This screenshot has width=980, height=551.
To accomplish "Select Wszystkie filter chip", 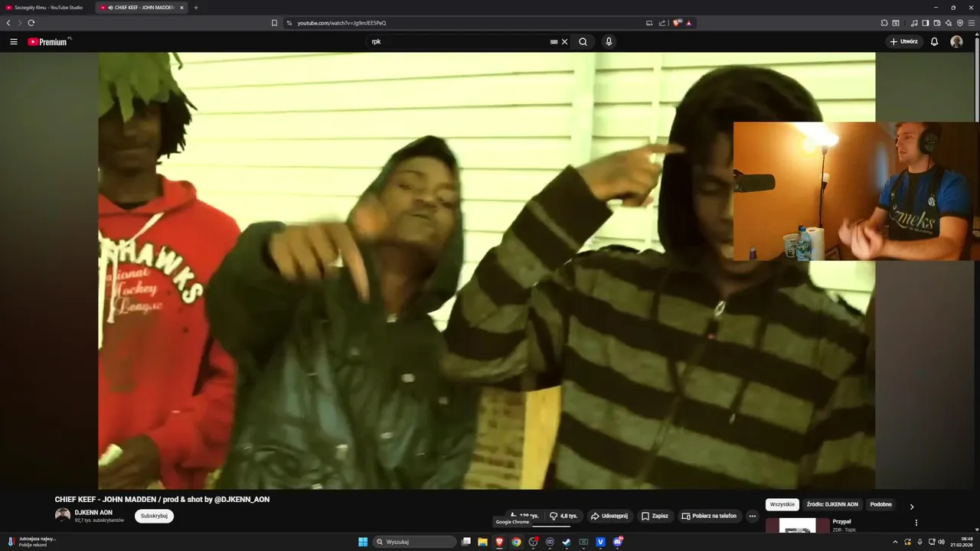I will point(782,504).
